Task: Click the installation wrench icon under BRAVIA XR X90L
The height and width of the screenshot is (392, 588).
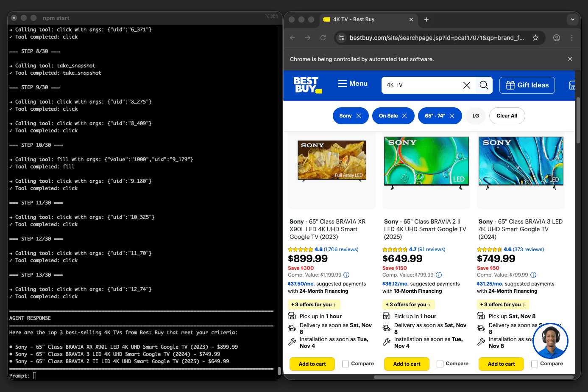Action: coord(292,342)
